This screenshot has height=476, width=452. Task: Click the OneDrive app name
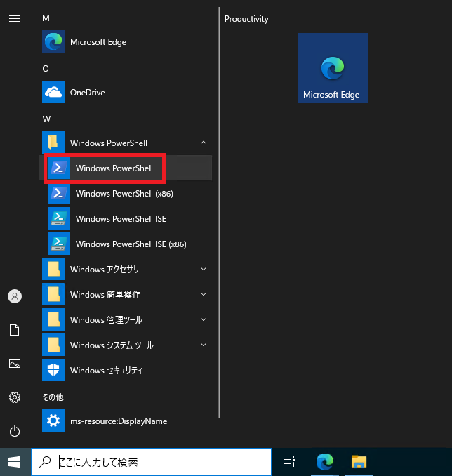(x=88, y=92)
